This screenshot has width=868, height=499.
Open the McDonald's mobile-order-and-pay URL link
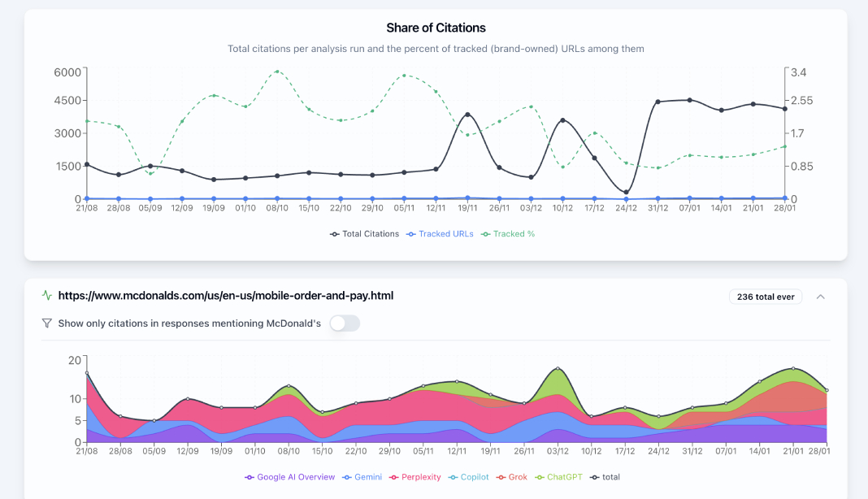point(225,296)
